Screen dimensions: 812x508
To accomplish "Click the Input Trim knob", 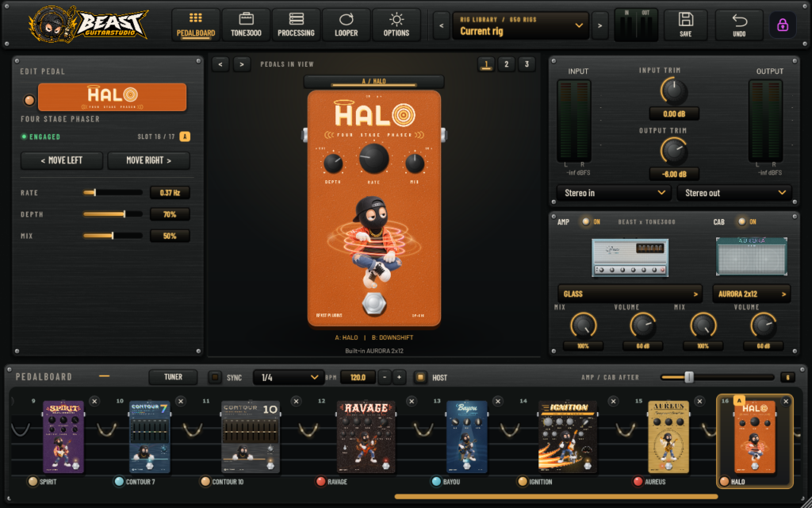I will click(674, 90).
